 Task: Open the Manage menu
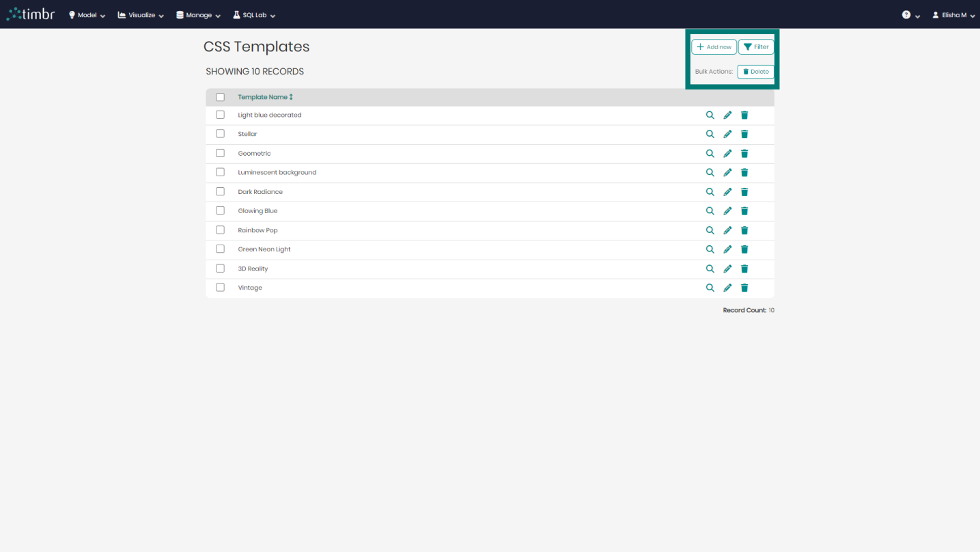click(197, 14)
